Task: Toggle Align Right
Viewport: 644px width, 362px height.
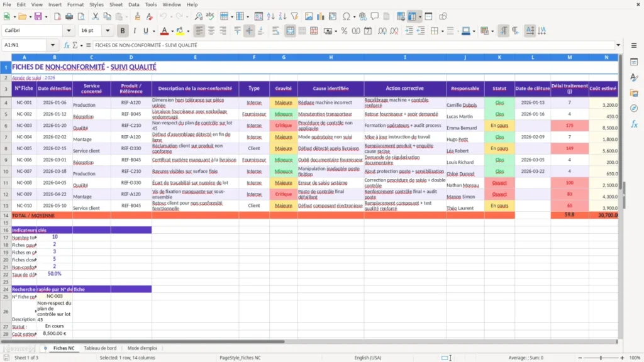Action: [223, 31]
